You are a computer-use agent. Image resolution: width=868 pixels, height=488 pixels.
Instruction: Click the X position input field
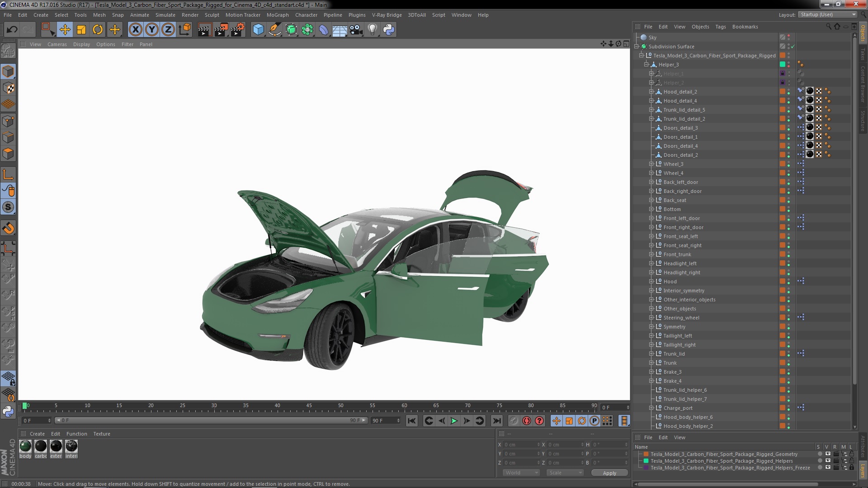521,445
